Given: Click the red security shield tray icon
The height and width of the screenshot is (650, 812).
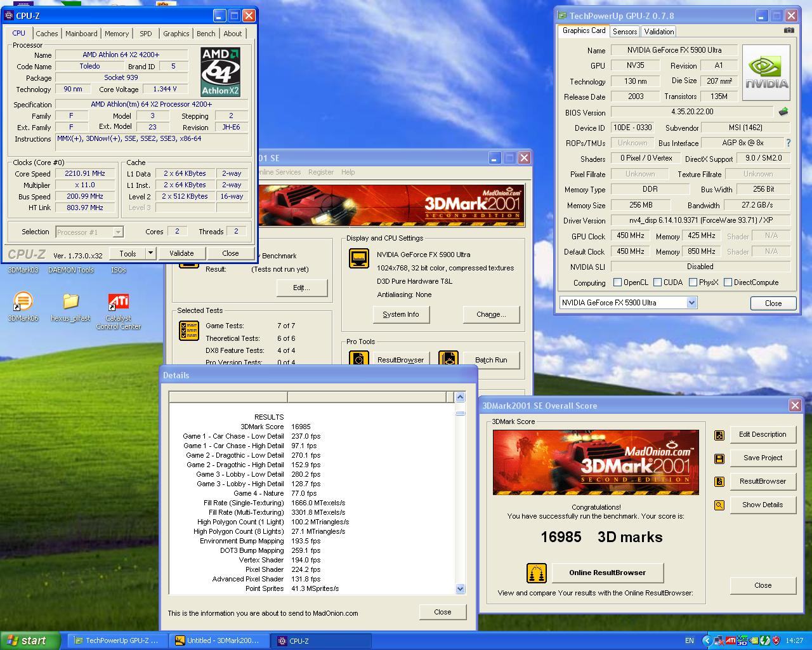Looking at the screenshot, I should point(776,640).
